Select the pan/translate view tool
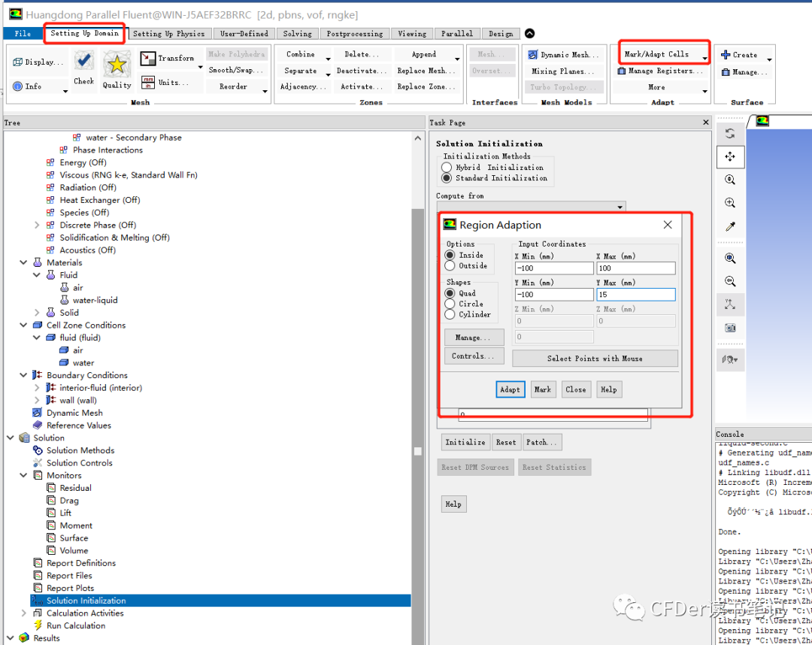Screen dimensions: 812x645 tap(730, 157)
